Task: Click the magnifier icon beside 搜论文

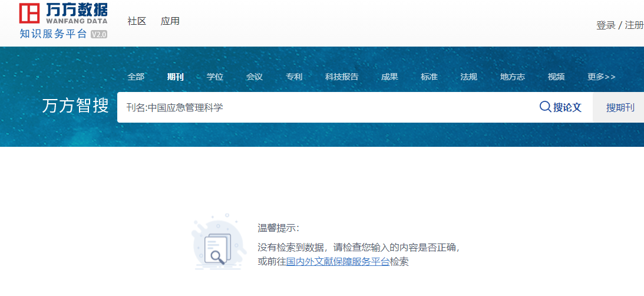Action: [x=545, y=107]
